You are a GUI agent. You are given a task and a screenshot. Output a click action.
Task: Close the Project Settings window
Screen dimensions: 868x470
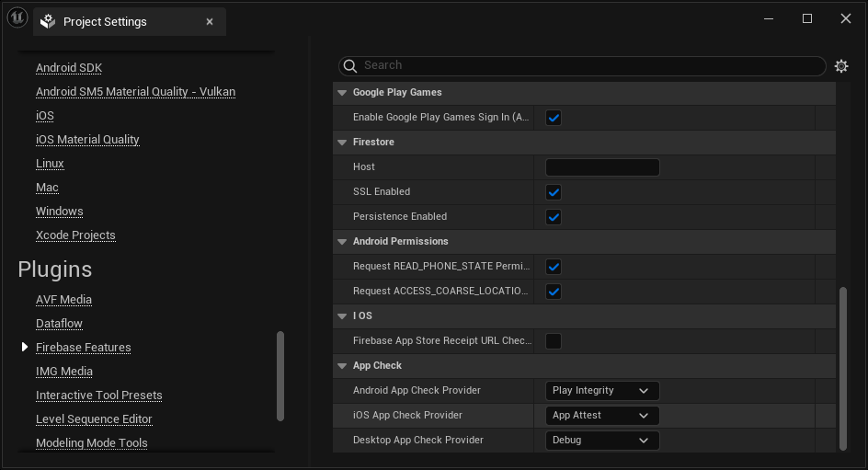[845, 18]
